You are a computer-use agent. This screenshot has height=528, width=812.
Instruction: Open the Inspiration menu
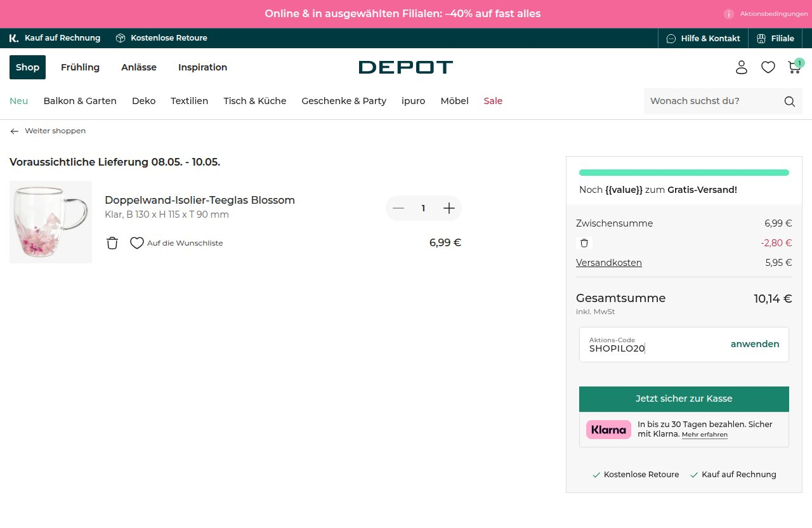(x=202, y=67)
